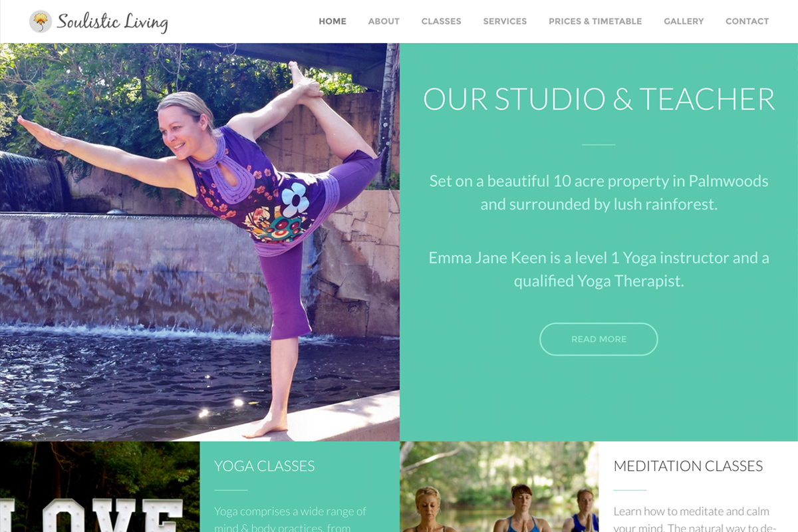Click the Soulistic Living flower logo icon
Viewport: 798px width, 532px height.
click(x=41, y=21)
